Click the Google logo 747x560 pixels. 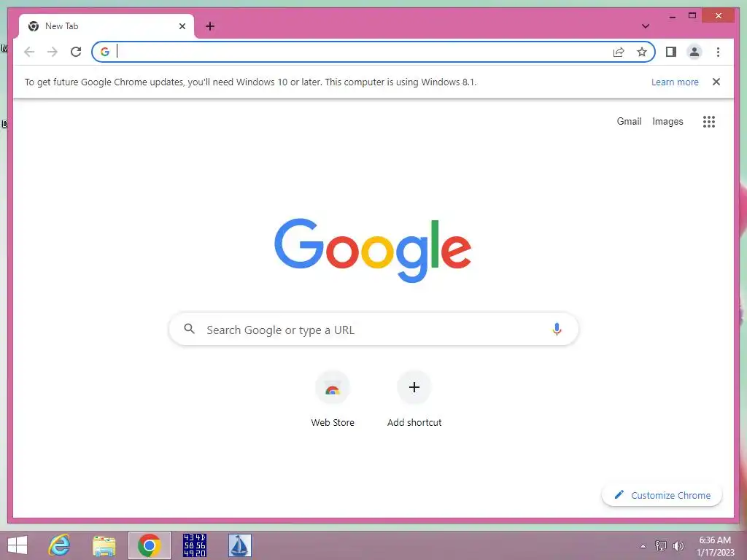tap(373, 251)
